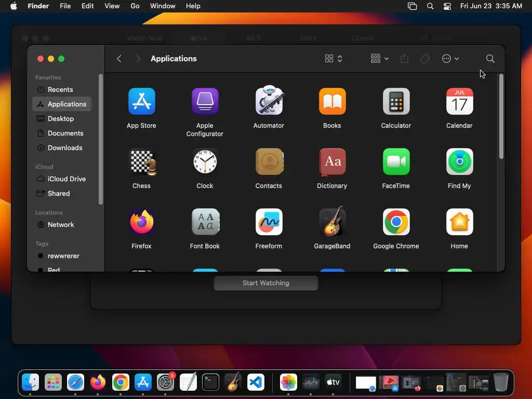This screenshot has height=399, width=532.
Task: Click the Finder sidebar scrollbar
Action: [x=101, y=139]
